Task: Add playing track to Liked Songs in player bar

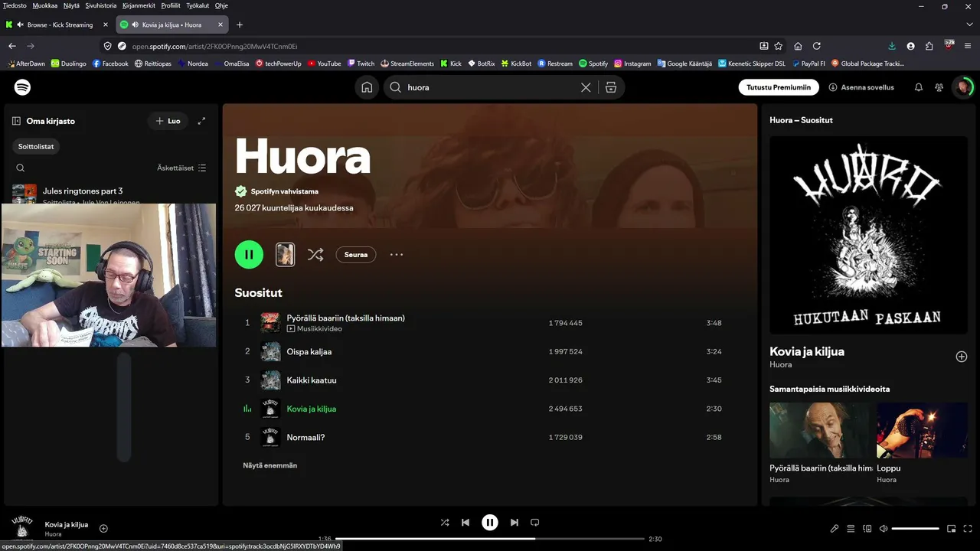Action: click(x=103, y=528)
